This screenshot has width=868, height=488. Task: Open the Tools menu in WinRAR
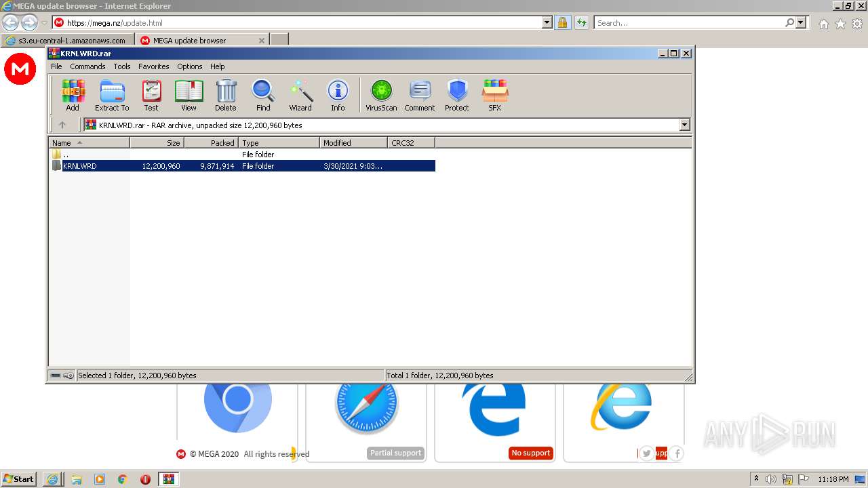coord(122,66)
